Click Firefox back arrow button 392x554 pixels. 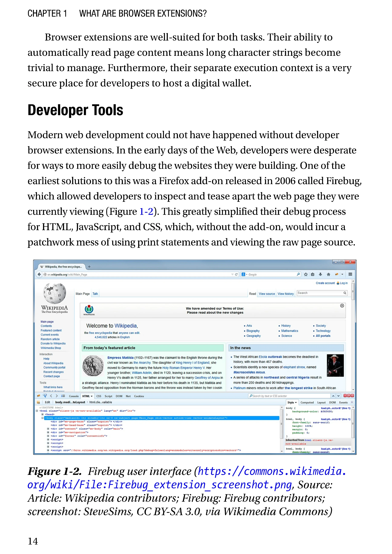(39, 274)
